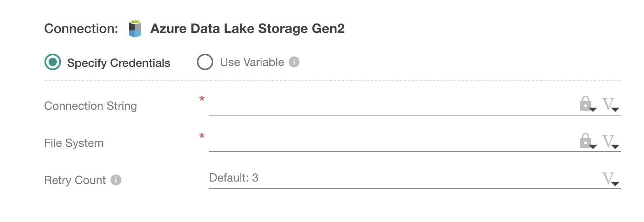The image size is (644, 222).
Task: Click the Retry Count field showing Default: 3
Action: tap(391, 178)
